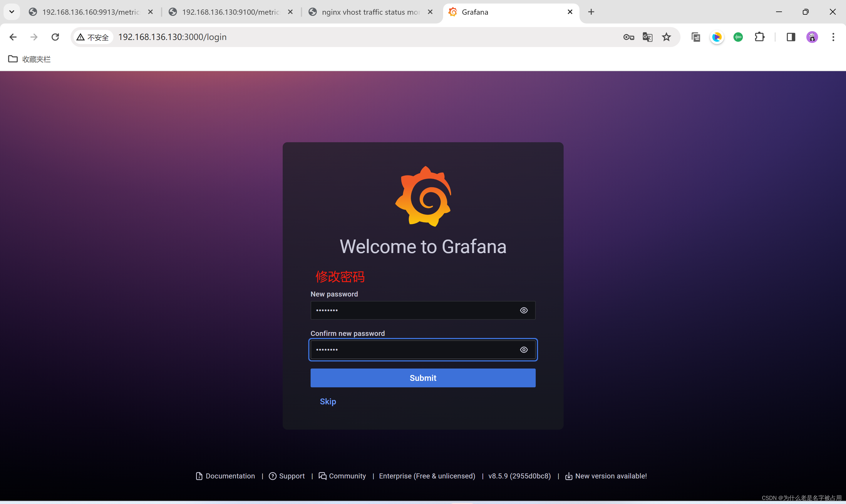Open the translate page icon
This screenshot has width=846, height=504.
tap(648, 37)
